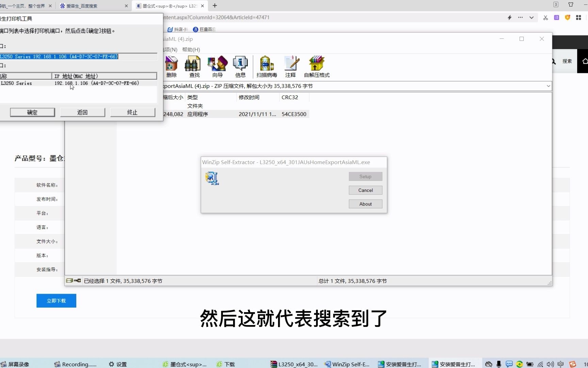Show archive 信息 (Info) icon
This screenshot has width=588, height=368.
240,66
